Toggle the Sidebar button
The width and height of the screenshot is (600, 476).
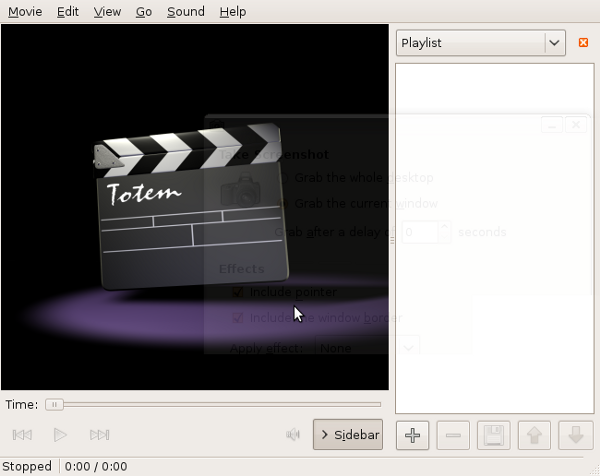click(x=347, y=435)
